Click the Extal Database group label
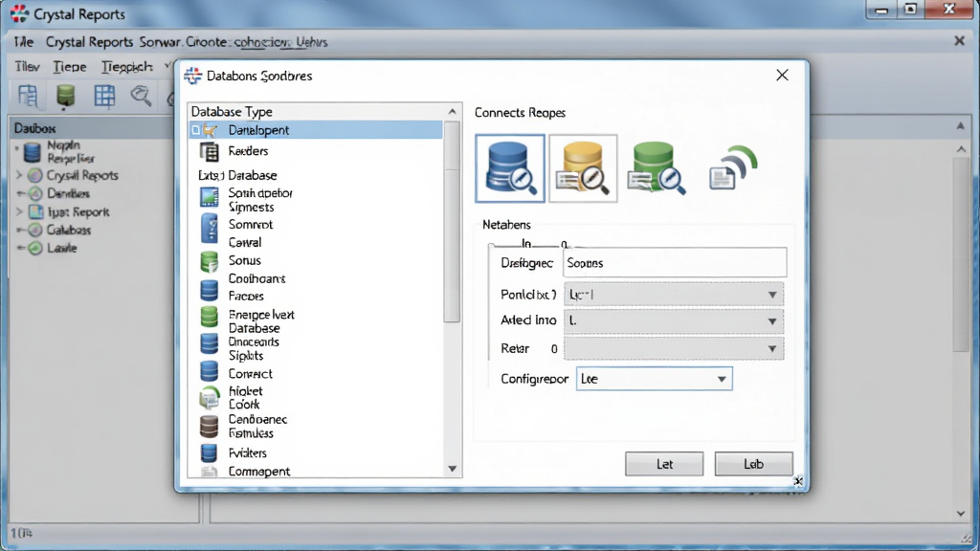This screenshot has width=980, height=551. pyautogui.click(x=237, y=176)
